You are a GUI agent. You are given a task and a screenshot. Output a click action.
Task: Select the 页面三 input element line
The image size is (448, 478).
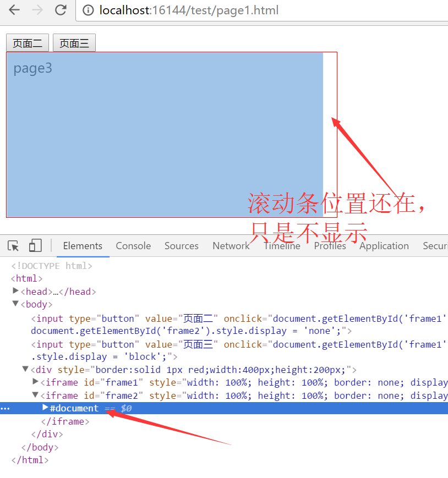pos(238,350)
